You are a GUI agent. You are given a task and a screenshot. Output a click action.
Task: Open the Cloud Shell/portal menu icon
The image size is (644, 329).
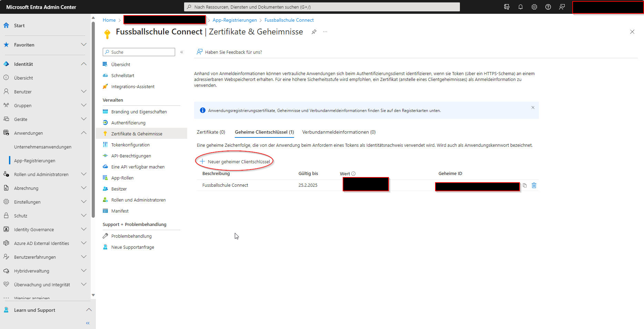click(x=507, y=7)
